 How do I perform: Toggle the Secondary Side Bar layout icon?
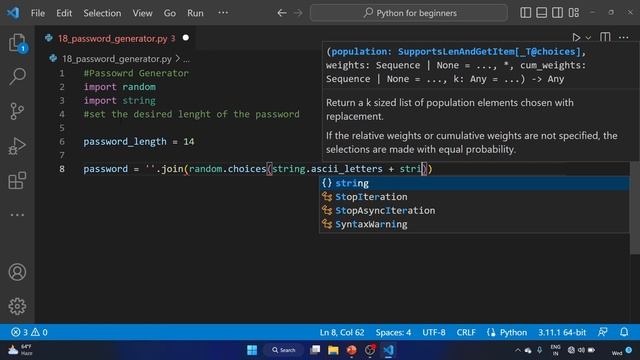(558, 13)
